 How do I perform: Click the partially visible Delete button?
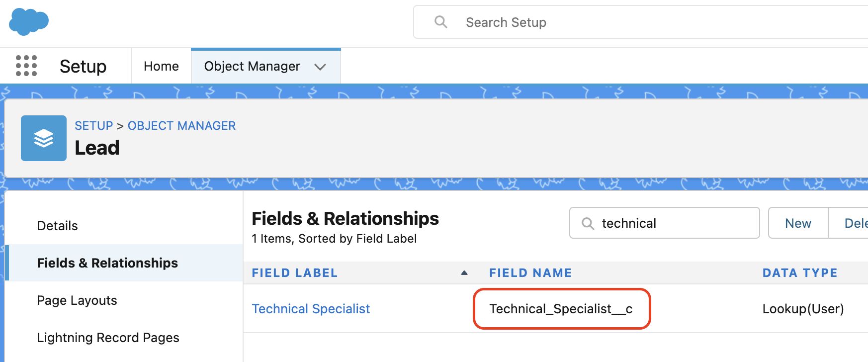coord(849,223)
